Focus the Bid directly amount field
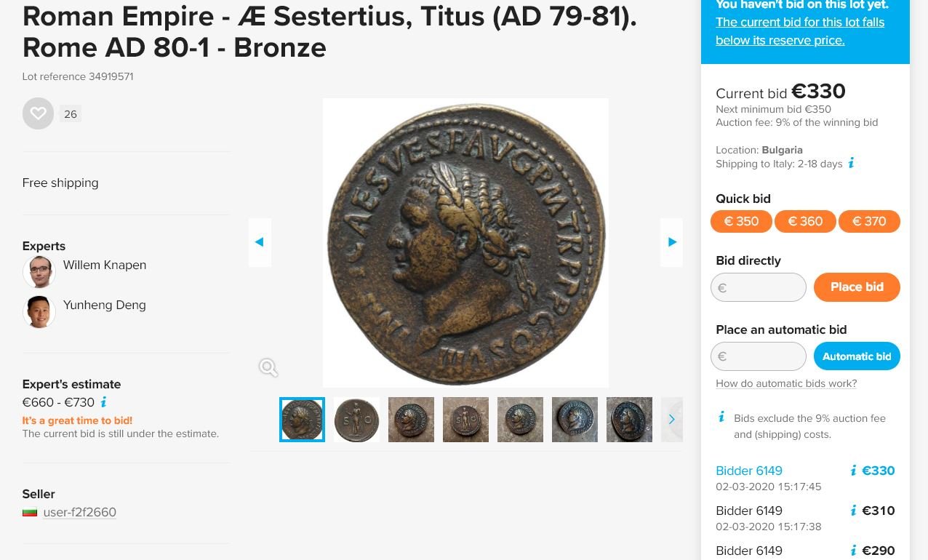 coord(759,287)
